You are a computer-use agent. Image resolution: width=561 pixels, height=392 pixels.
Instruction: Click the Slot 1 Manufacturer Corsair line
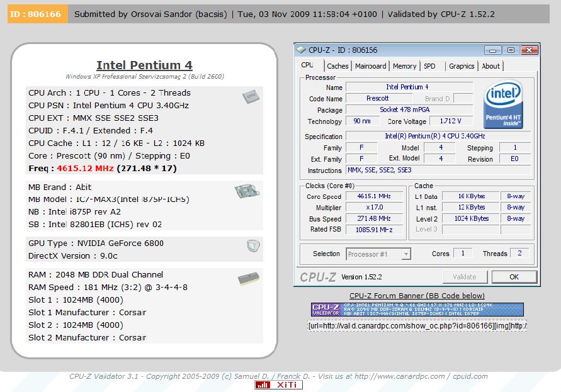click(87, 313)
